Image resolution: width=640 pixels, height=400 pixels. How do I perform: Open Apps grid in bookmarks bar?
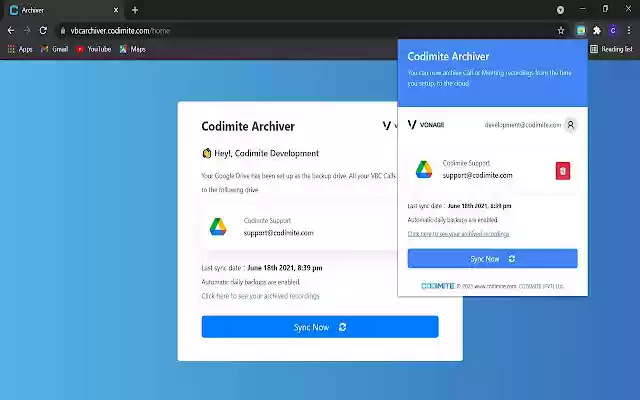tap(20, 49)
